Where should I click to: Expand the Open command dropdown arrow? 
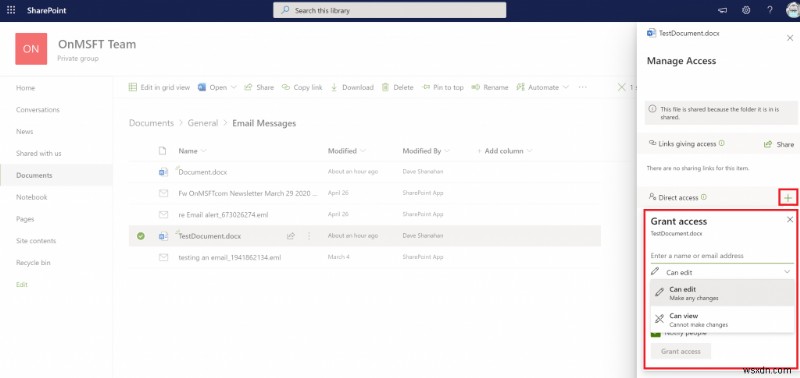[x=234, y=87]
